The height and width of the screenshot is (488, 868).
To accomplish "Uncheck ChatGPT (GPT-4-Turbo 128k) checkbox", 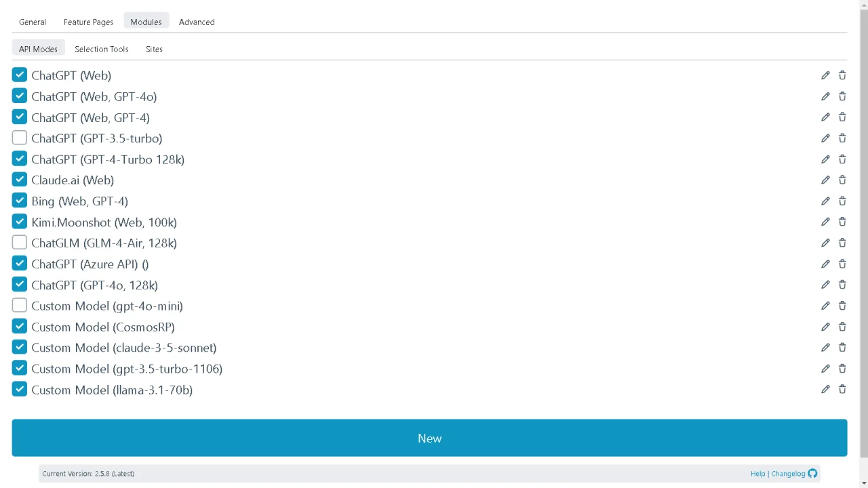I will click(x=19, y=159).
